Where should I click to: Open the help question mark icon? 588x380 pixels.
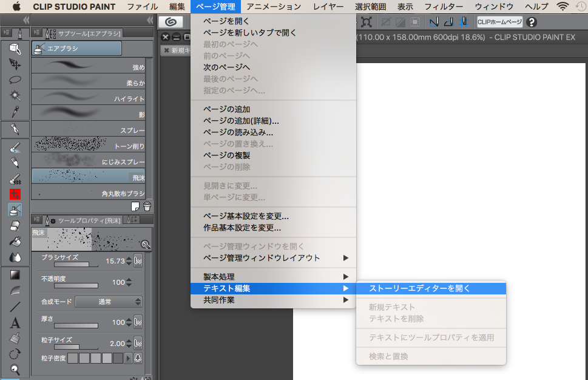[532, 22]
